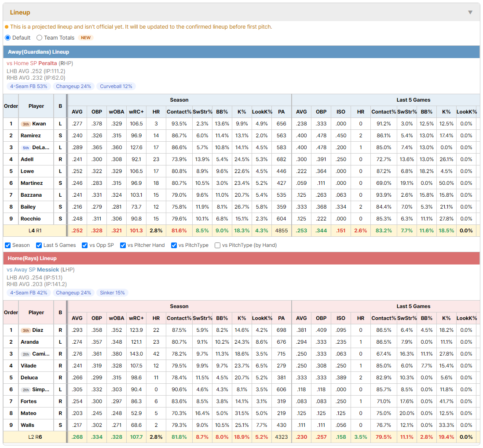Click the Home(Rays) Lineup header bar
Image resolution: width=483 pixels, height=448 pixels.
click(x=241, y=258)
